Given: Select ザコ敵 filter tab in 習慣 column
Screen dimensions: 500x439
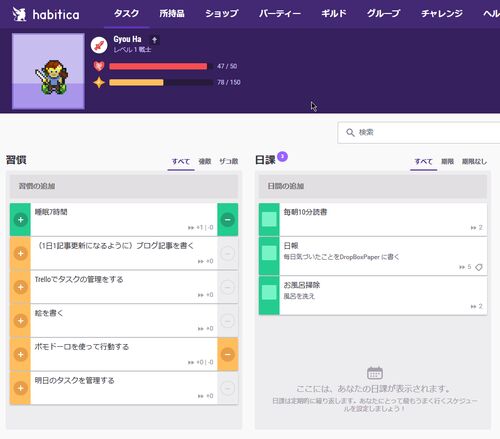Looking at the screenshot, I should pos(229,162).
